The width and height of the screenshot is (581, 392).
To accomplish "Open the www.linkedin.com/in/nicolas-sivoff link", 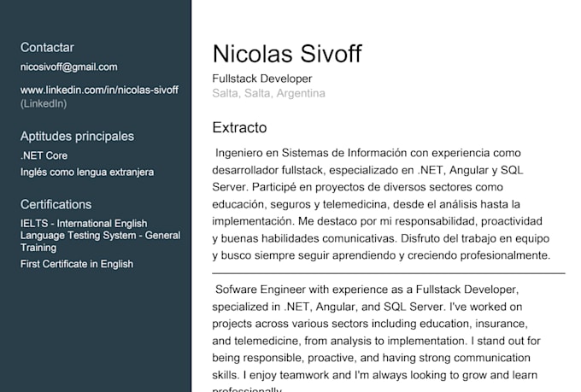I will [x=99, y=90].
